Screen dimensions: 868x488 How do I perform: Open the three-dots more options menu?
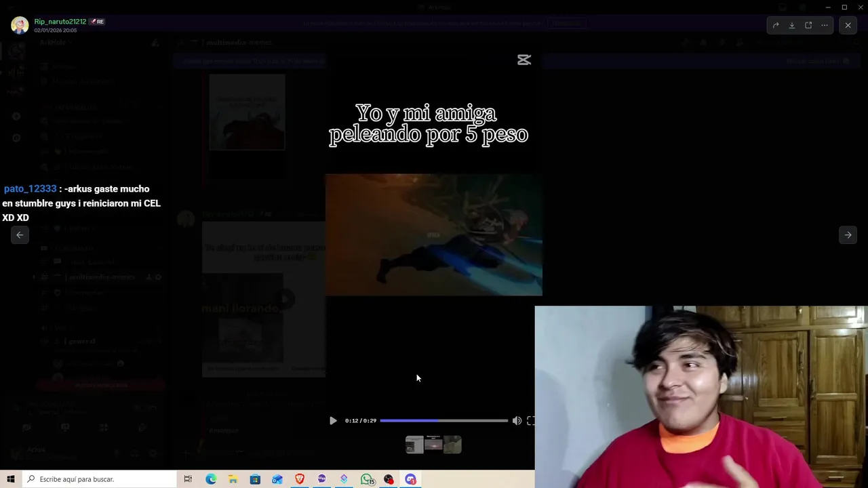(825, 25)
